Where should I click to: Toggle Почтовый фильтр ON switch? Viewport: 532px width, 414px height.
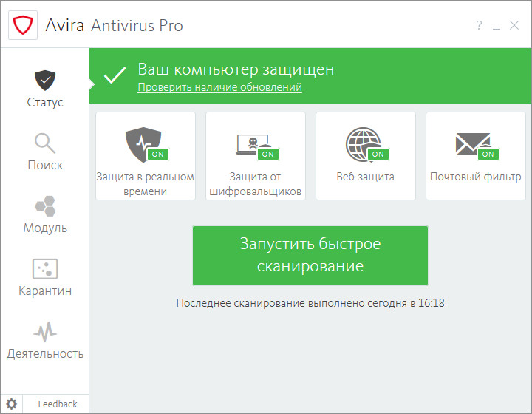click(488, 154)
